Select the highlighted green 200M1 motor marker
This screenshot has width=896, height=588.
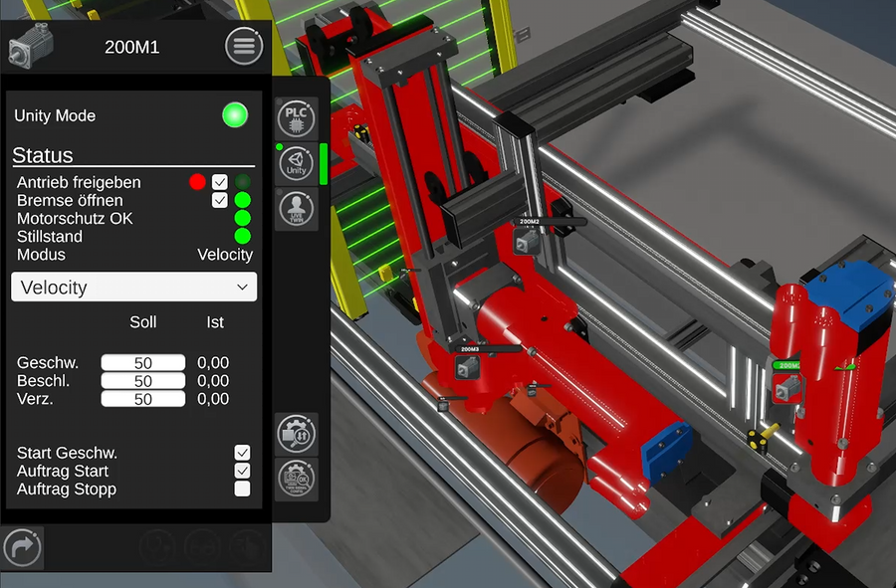786,390
